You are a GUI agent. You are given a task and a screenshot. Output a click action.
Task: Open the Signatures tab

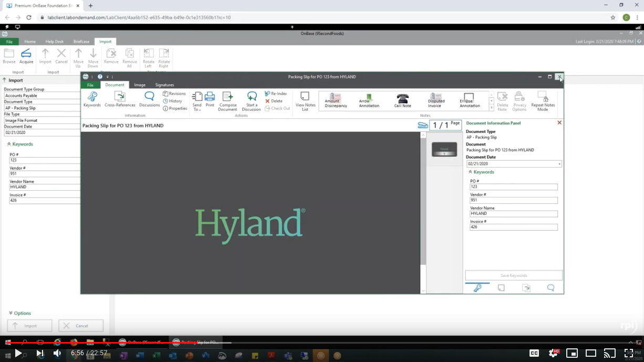click(x=164, y=85)
